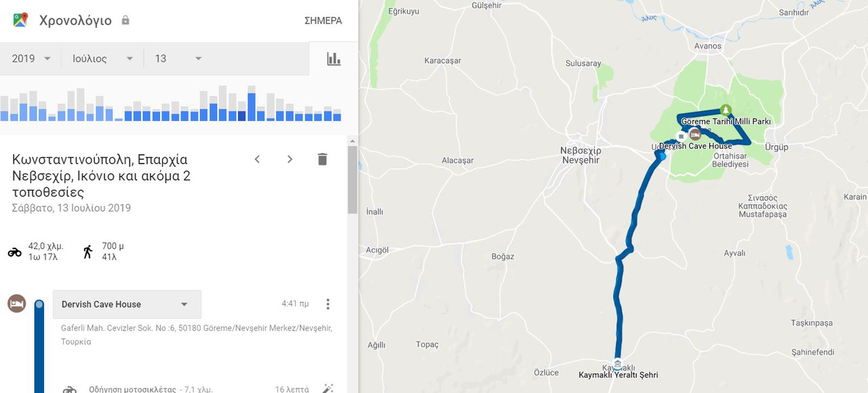Image resolution: width=868 pixels, height=393 pixels.
Task: Open the month dropdown showing Ιούλιος
Action: pyautogui.click(x=102, y=58)
